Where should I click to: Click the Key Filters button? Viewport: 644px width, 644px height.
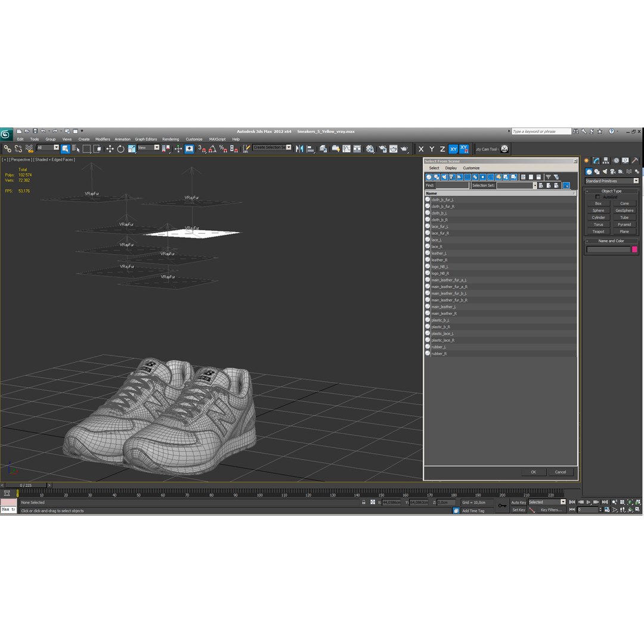tap(550, 510)
